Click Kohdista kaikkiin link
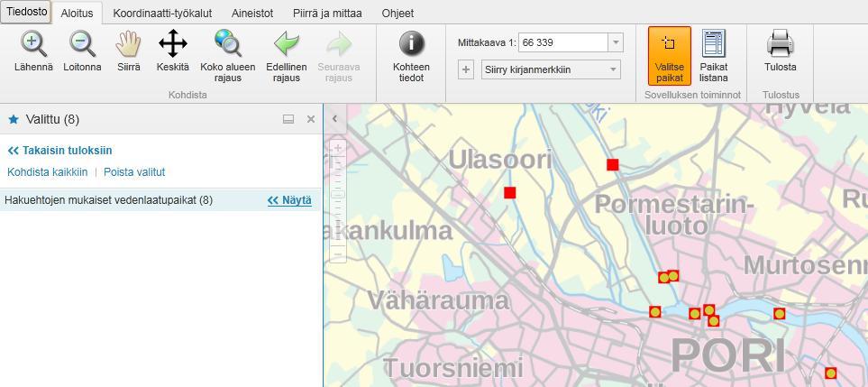868x387 pixels. coord(47,172)
